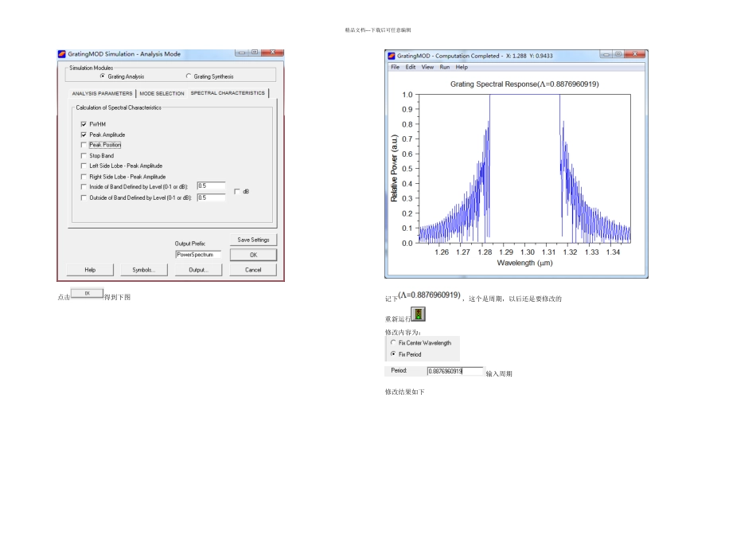Click the Cancel button
756x535 pixels.
[x=253, y=270]
